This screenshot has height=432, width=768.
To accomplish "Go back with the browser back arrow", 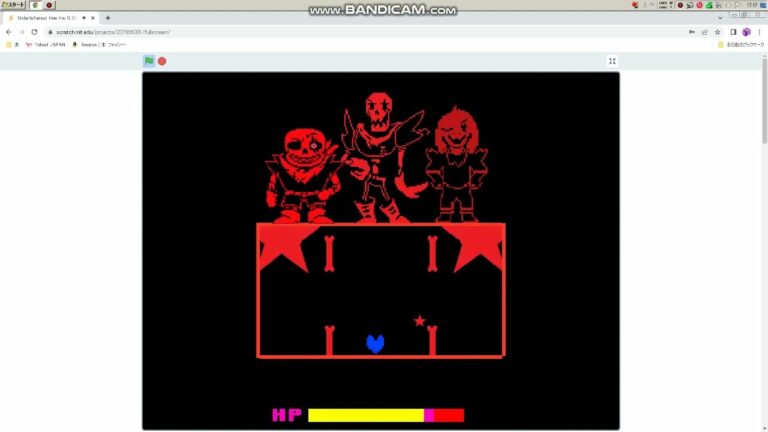I will point(9,32).
